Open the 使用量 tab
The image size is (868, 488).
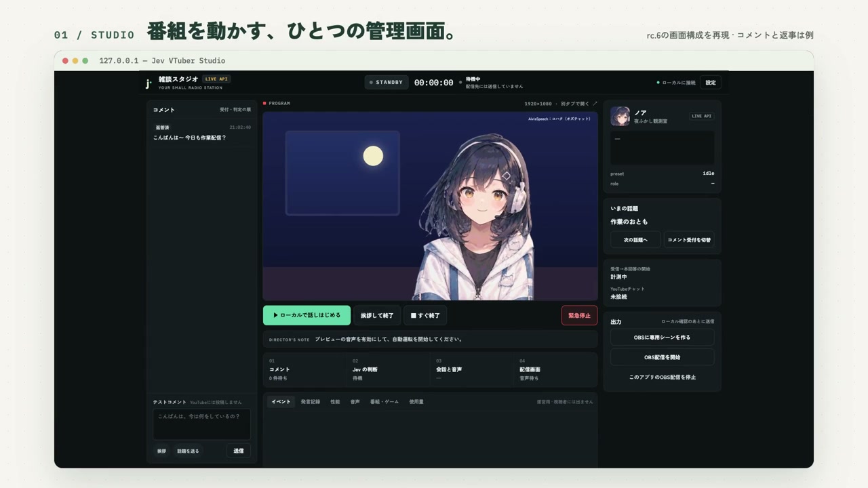tap(416, 402)
